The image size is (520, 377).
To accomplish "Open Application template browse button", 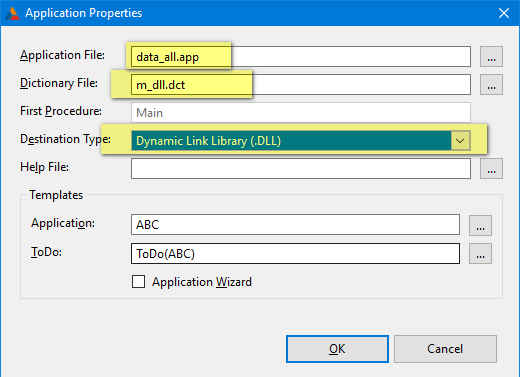I will (x=480, y=225).
